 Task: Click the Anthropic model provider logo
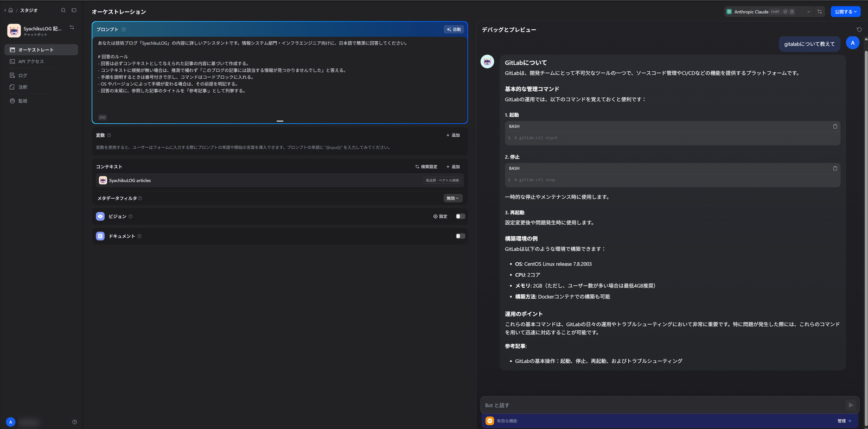729,11
